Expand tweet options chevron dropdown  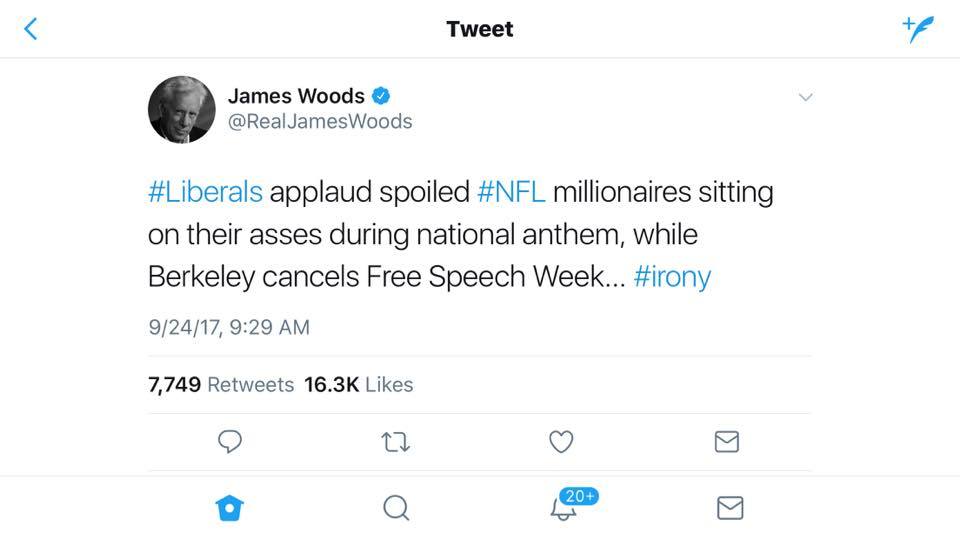[x=805, y=97]
